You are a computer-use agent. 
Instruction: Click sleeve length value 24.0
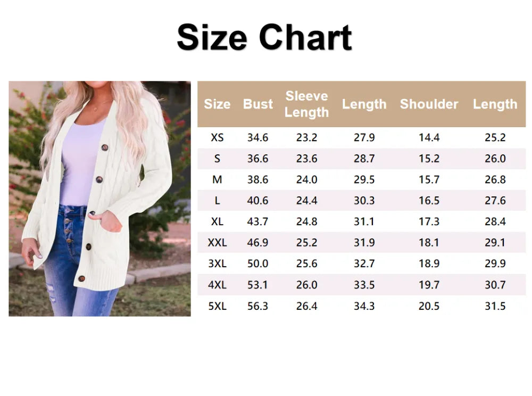point(307,179)
